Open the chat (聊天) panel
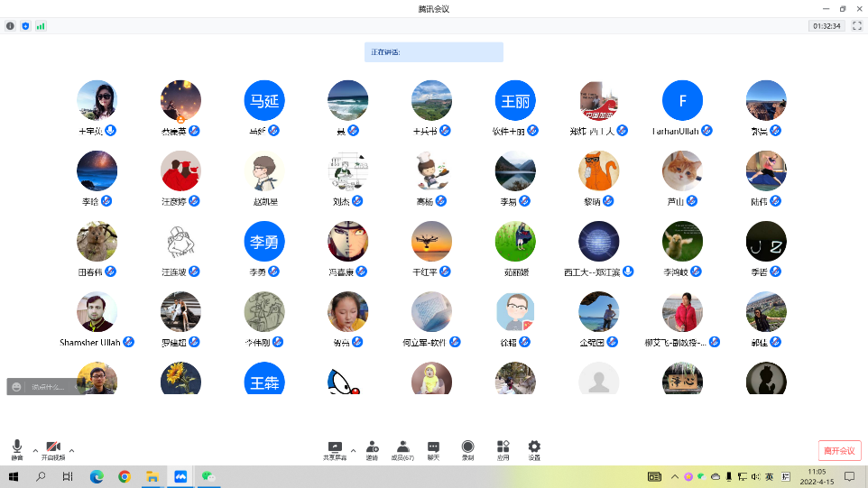The width and height of the screenshot is (868, 488). [x=433, y=448]
